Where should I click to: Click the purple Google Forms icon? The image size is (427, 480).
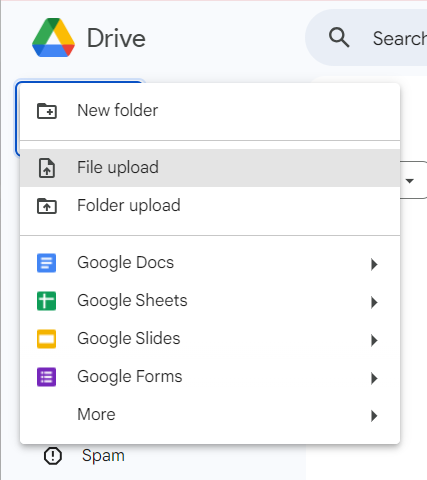(46, 377)
